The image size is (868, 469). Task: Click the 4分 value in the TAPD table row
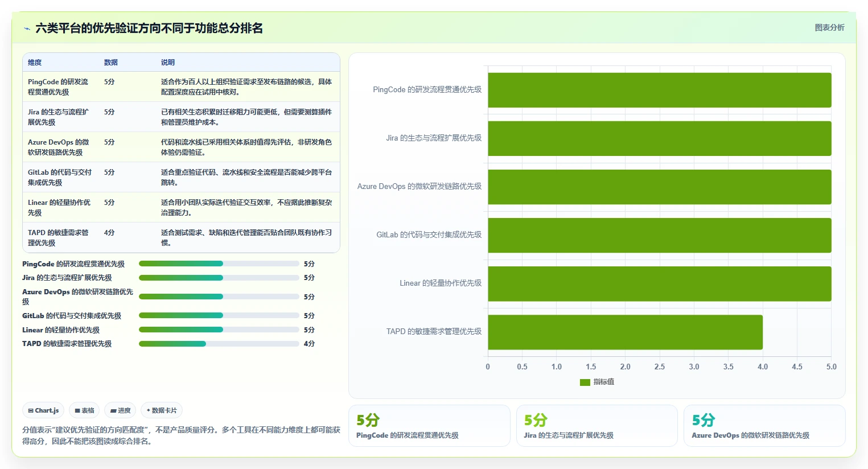point(109,233)
